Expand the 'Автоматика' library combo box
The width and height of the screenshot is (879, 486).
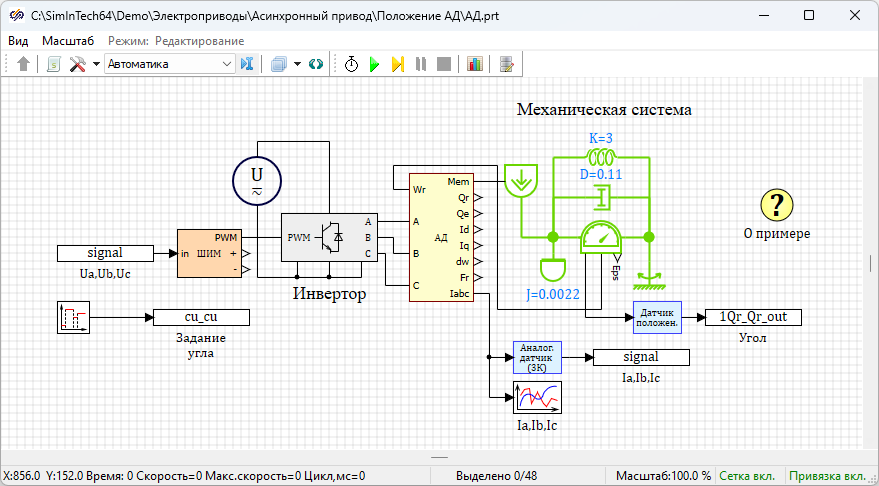227,64
